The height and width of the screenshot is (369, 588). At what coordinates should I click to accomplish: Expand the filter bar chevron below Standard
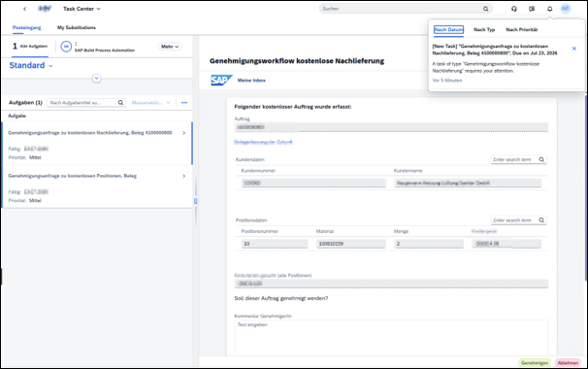(x=96, y=78)
